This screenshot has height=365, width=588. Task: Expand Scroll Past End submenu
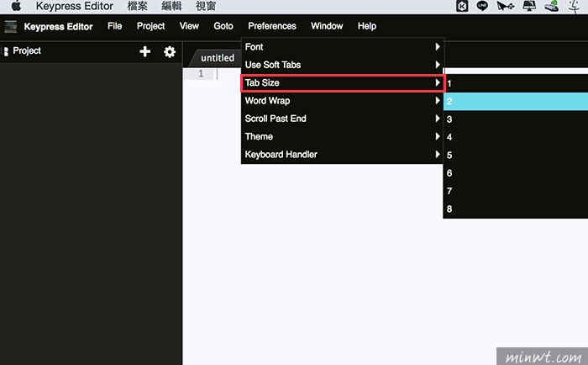coord(343,119)
